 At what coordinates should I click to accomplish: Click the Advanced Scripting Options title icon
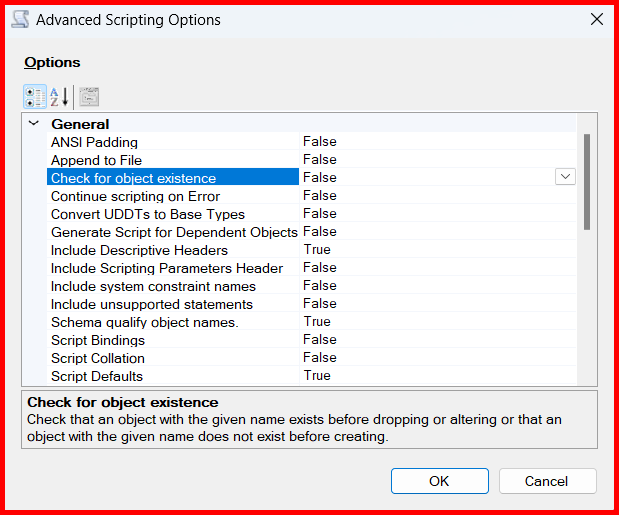(20, 20)
